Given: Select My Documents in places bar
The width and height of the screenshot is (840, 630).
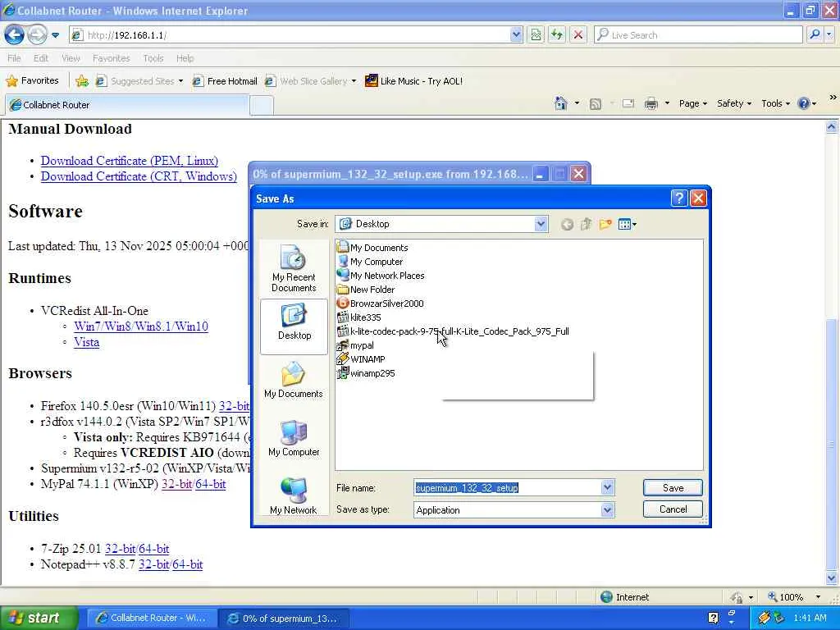Looking at the screenshot, I should (x=294, y=380).
